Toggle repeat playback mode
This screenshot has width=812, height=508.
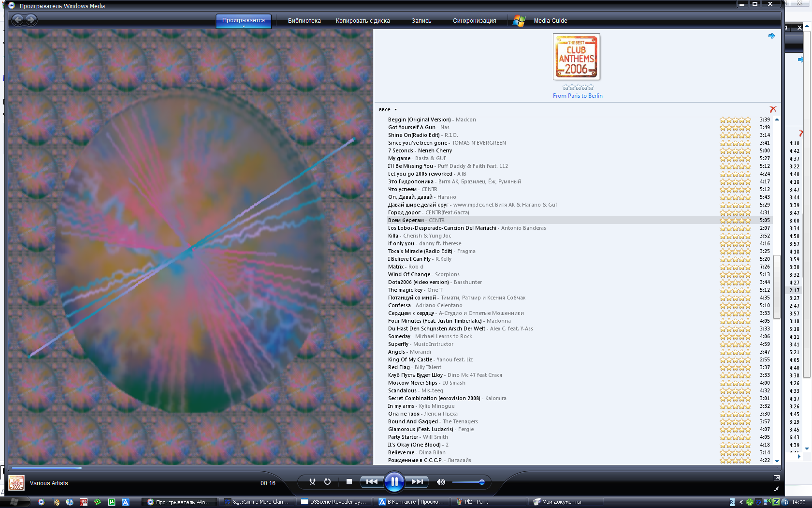point(327,482)
